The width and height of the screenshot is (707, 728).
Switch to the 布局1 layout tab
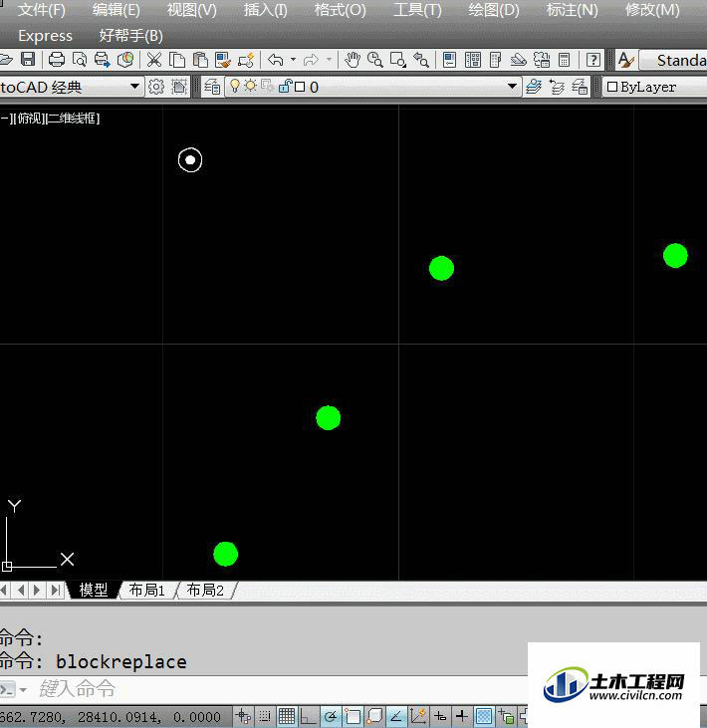[x=147, y=590]
